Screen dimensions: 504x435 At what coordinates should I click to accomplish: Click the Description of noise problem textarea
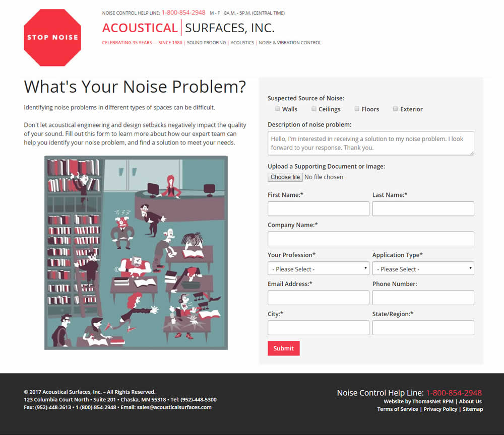point(370,143)
